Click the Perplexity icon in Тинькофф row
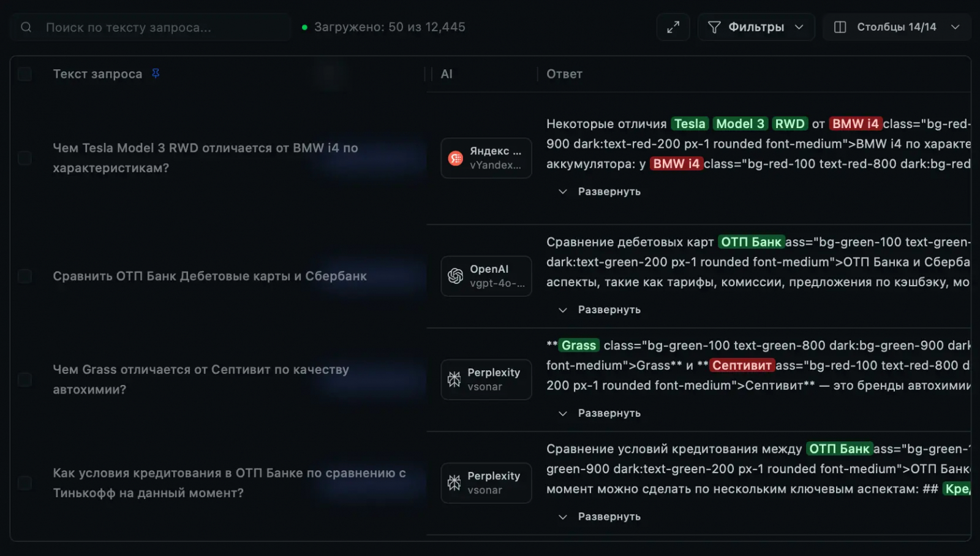The width and height of the screenshot is (980, 556). [x=454, y=483]
